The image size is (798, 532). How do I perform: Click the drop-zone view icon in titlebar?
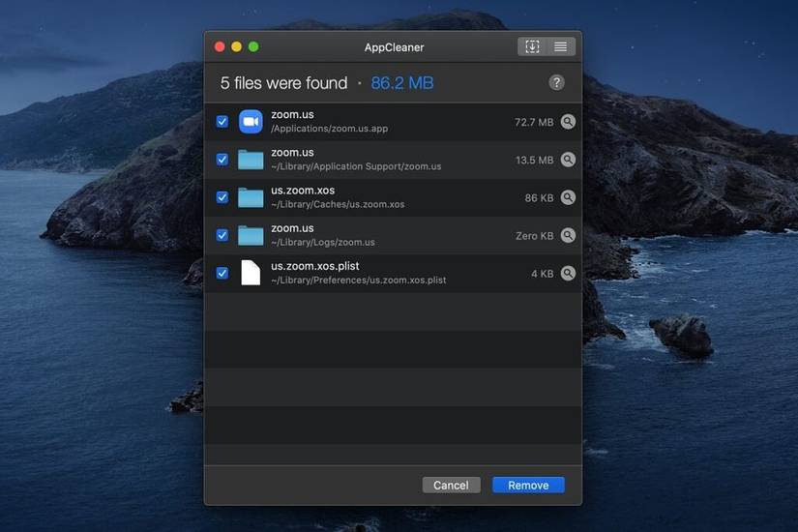532,46
